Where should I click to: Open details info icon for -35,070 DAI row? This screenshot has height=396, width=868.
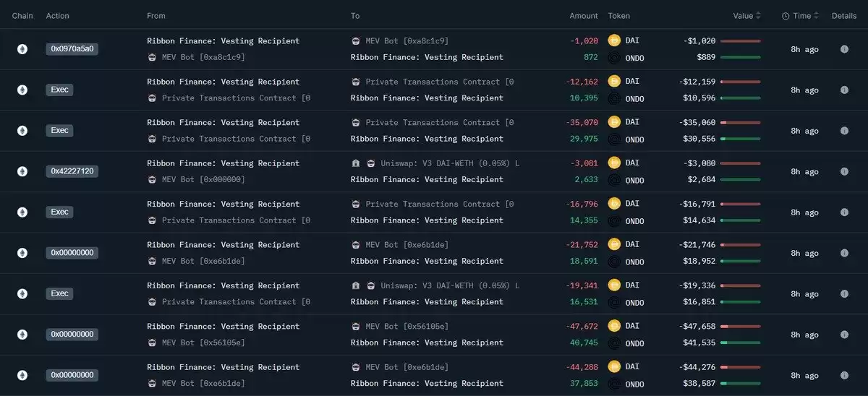(844, 131)
